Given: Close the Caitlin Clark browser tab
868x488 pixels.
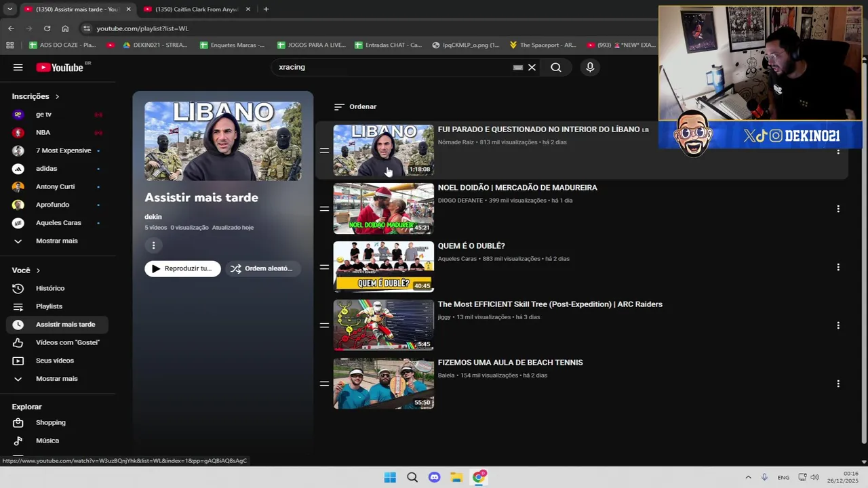Looking at the screenshot, I should (248, 9).
